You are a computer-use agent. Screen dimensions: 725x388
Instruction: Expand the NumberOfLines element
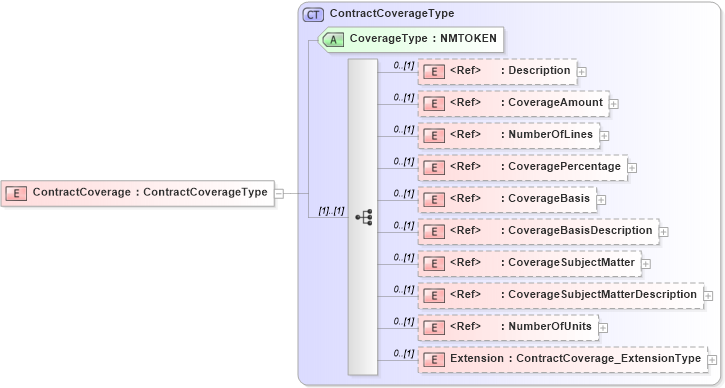pos(604,136)
